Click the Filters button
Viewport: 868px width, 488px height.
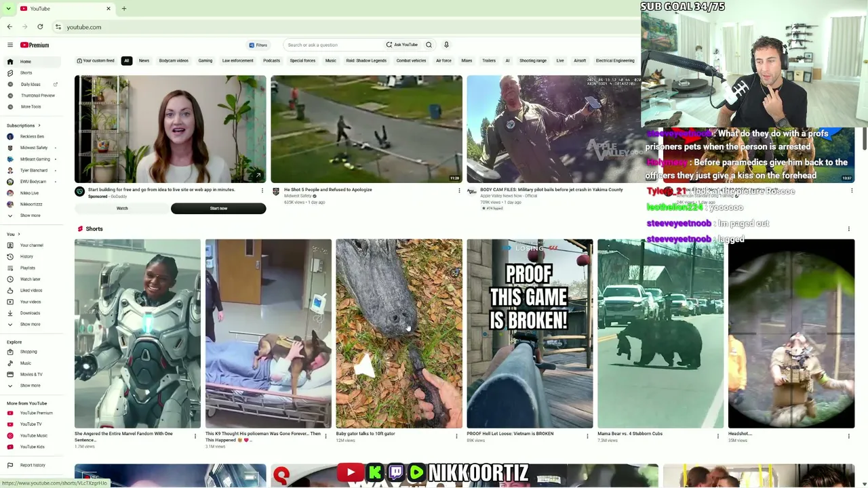(258, 45)
